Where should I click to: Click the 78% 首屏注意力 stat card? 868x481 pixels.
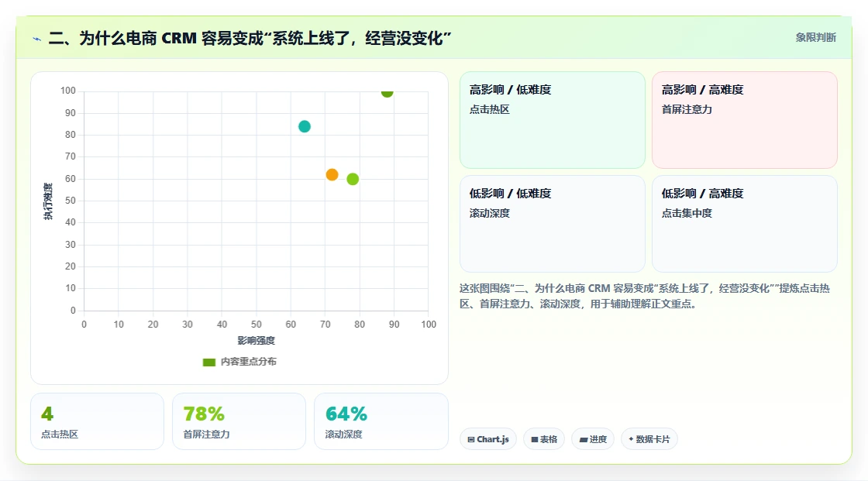tap(239, 422)
